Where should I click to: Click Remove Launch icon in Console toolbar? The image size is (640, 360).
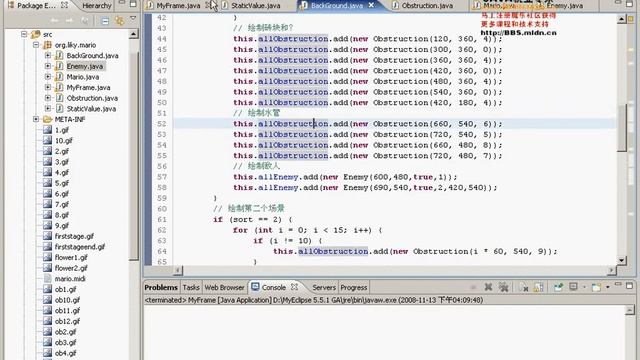[x=488, y=287]
